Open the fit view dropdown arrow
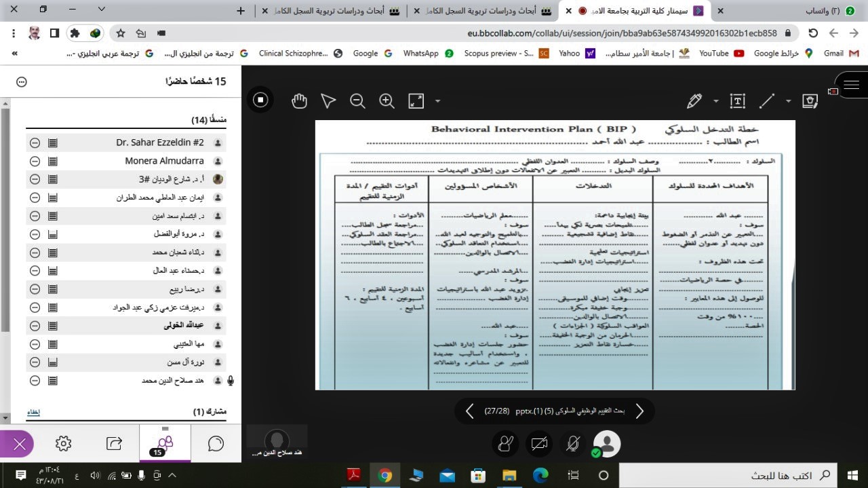The image size is (868, 488). coord(437,101)
